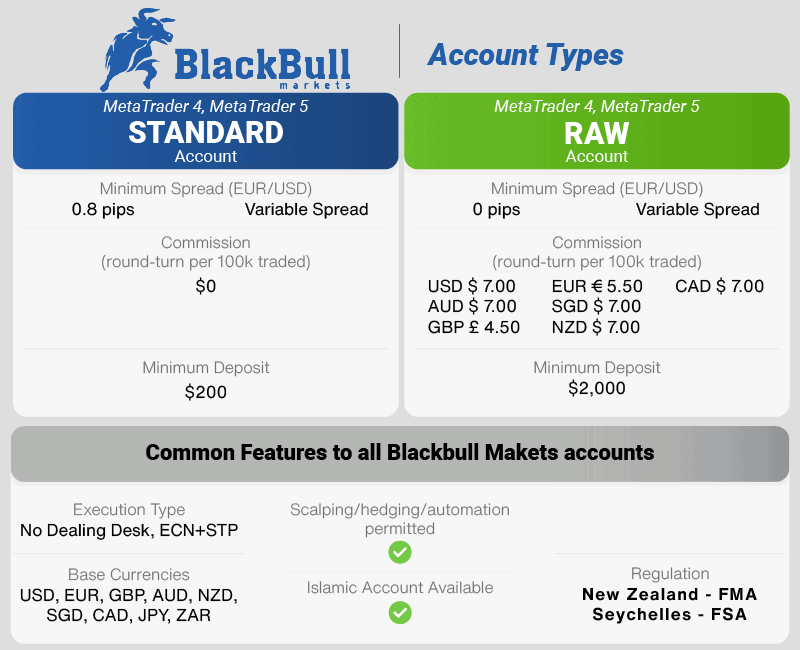Viewport: 800px width, 650px height.
Task: Click the green check under Islamic Account Available
Action: [399, 612]
